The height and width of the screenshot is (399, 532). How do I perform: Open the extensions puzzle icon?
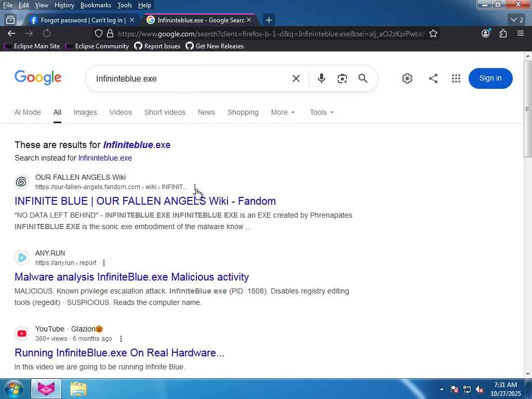tap(503, 33)
